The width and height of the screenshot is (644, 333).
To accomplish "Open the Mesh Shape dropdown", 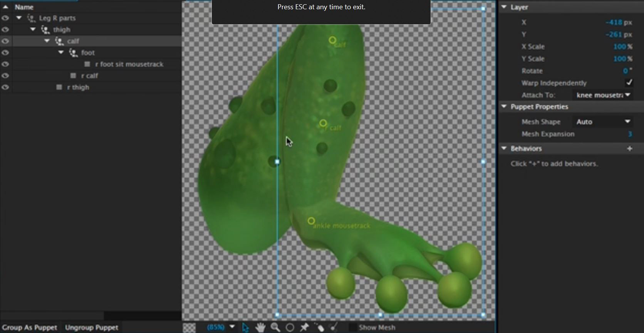I will 603,122.
